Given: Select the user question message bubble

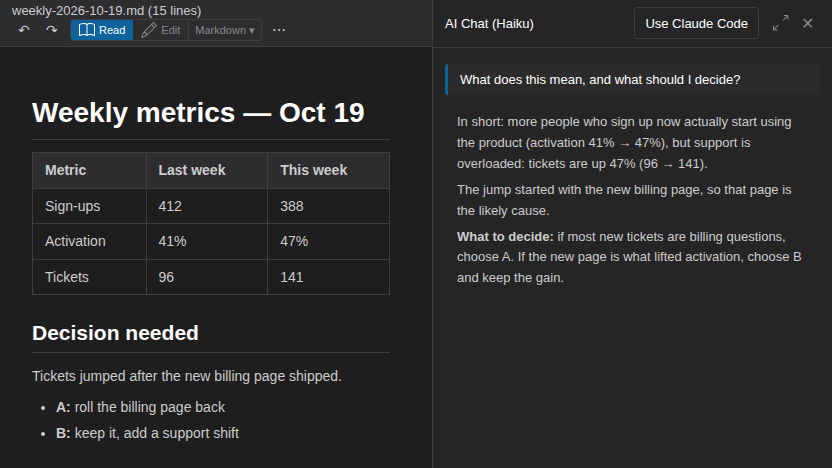Looking at the screenshot, I should click(632, 80).
